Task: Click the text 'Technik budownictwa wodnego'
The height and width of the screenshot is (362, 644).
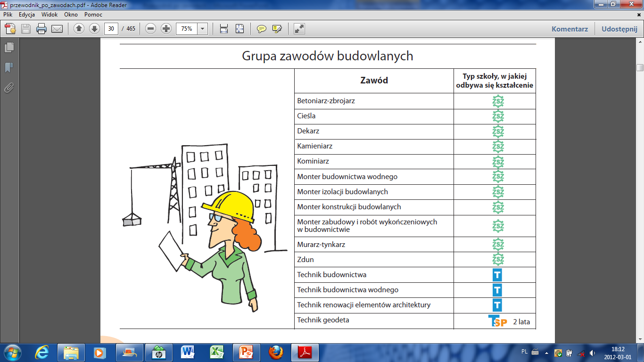Action: click(348, 290)
